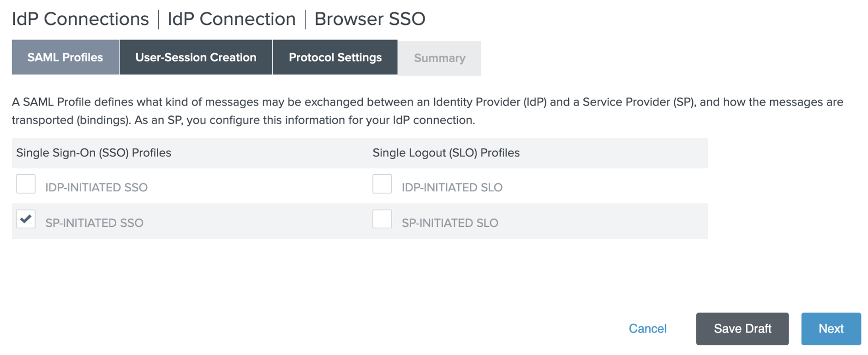Open the SAML Profiles tab
The image size is (868, 355).
[x=65, y=58]
